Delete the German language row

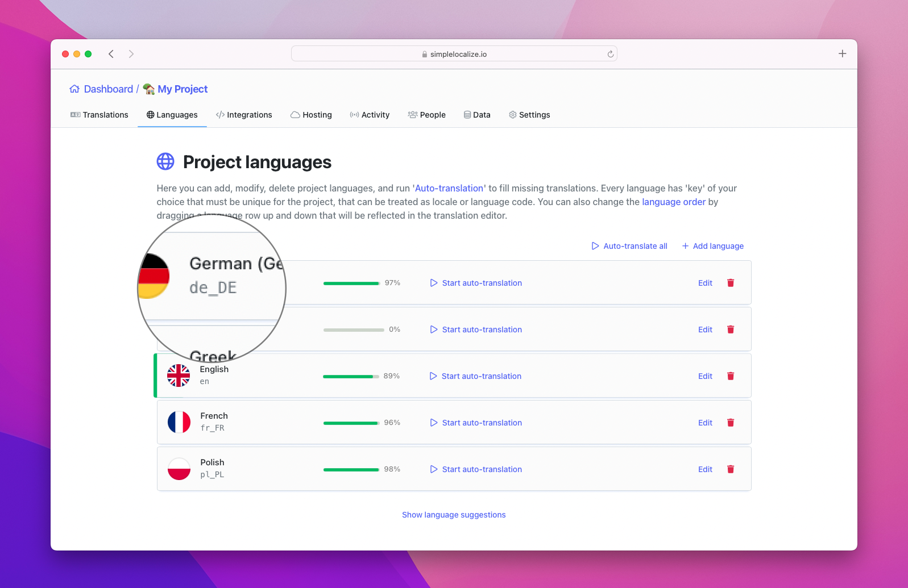tap(731, 283)
